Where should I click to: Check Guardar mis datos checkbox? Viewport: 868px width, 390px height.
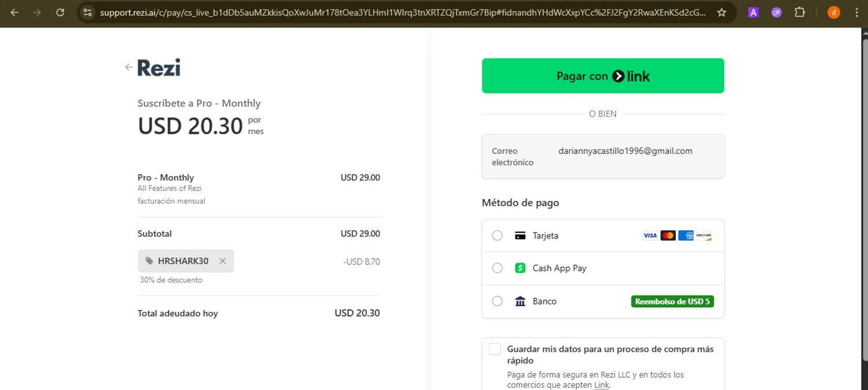(495, 349)
